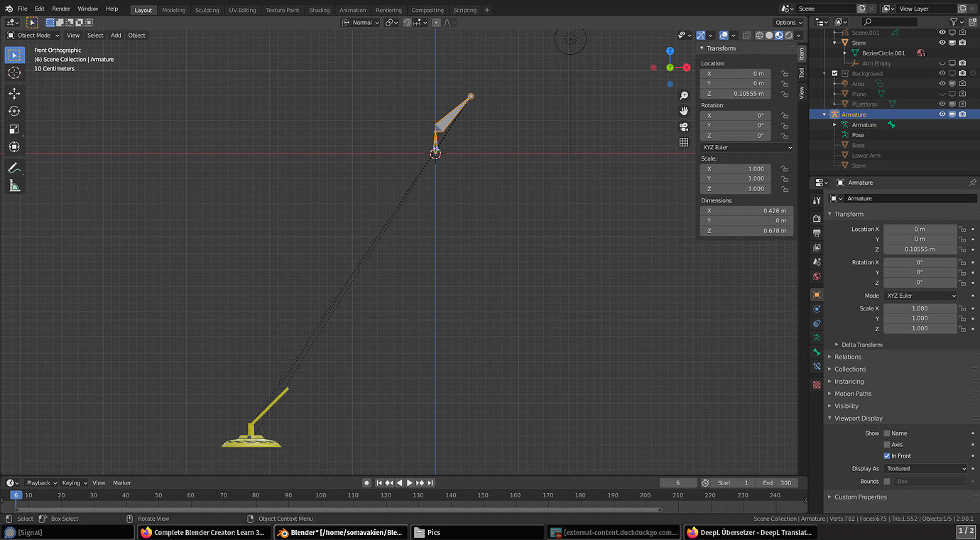Click the Lower Arm bone in the outliner
Image resolution: width=980 pixels, height=540 pixels.
click(x=866, y=155)
